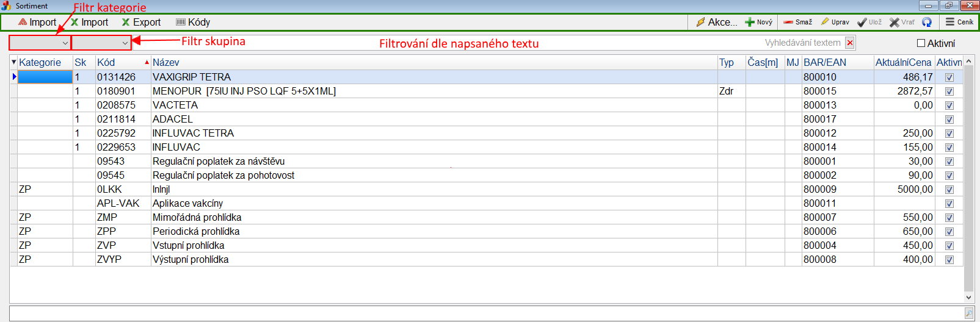Click the Excel Import button
980x322 pixels.
pos(89,22)
